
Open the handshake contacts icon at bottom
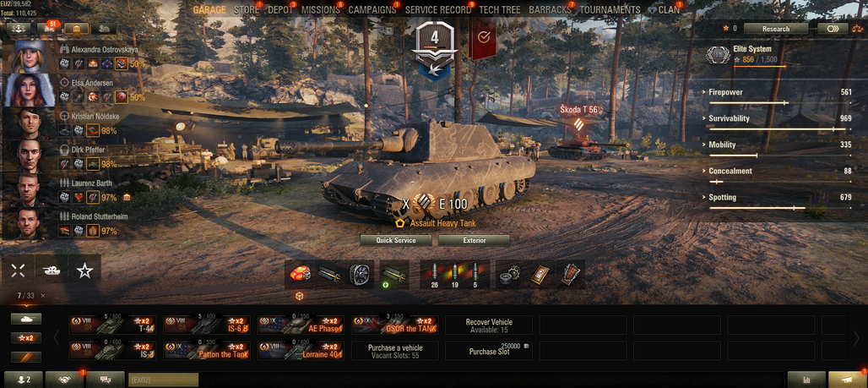pyautogui.click(x=64, y=380)
